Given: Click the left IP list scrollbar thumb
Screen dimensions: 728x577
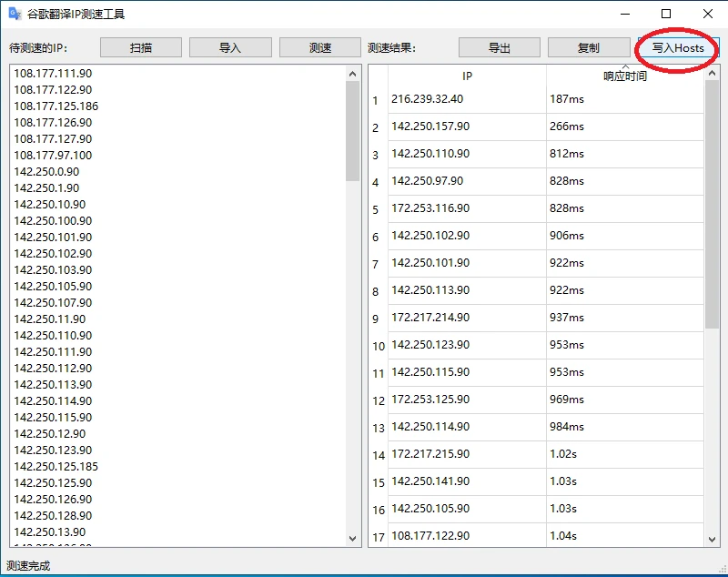Looking at the screenshot, I should [x=353, y=131].
